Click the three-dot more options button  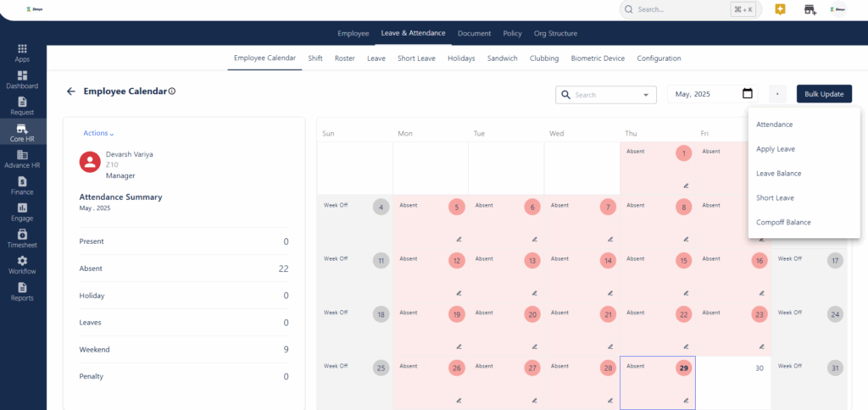tap(777, 94)
